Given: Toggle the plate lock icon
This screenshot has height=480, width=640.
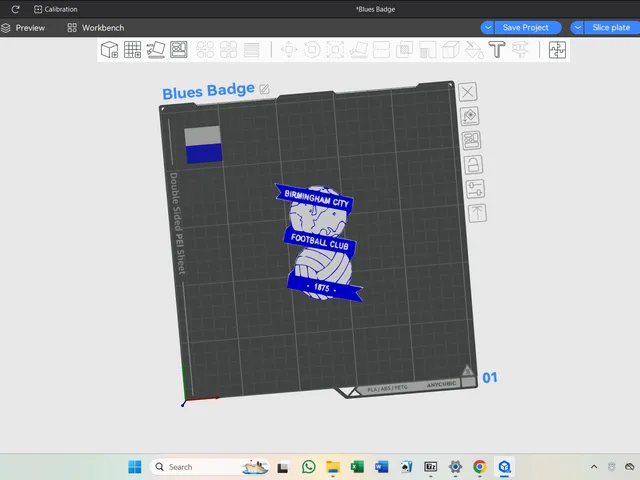Looking at the screenshot, I should 473,165.
